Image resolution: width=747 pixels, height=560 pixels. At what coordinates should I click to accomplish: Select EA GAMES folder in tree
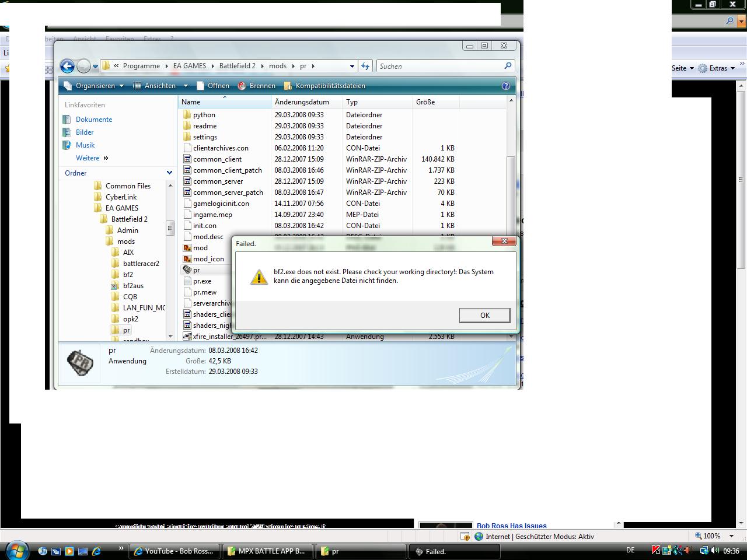pyautogui.click(x=122, y=208)
